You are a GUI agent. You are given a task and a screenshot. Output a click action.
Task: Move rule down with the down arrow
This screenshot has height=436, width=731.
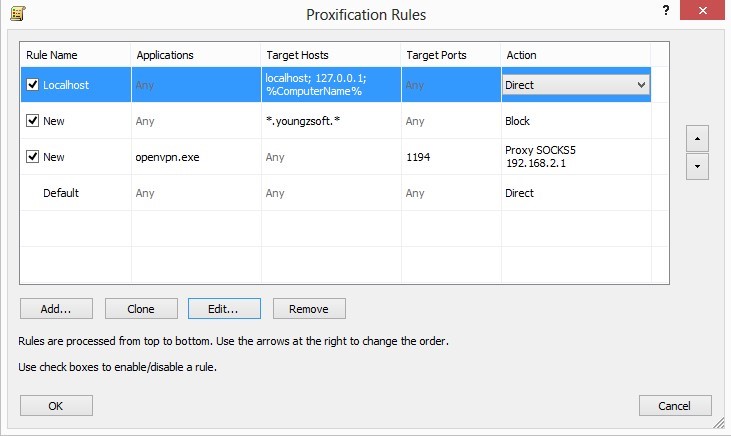(696, 166)
